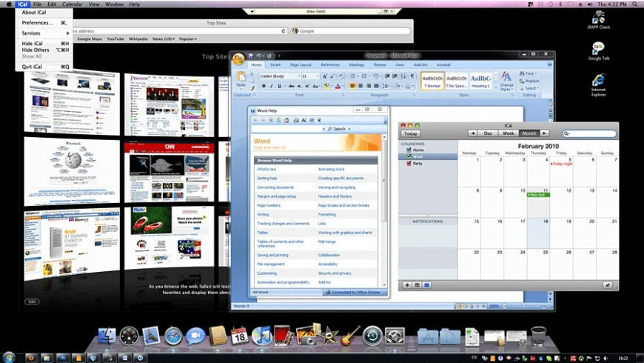
Task: Open the "What's new" link in Word Help
Action: (x=266, y=170)
